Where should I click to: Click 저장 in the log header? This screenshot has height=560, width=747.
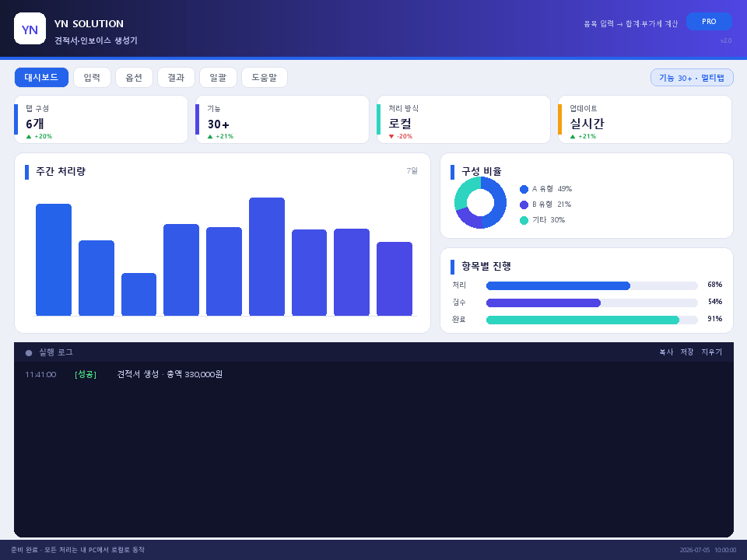pos(687,352)
